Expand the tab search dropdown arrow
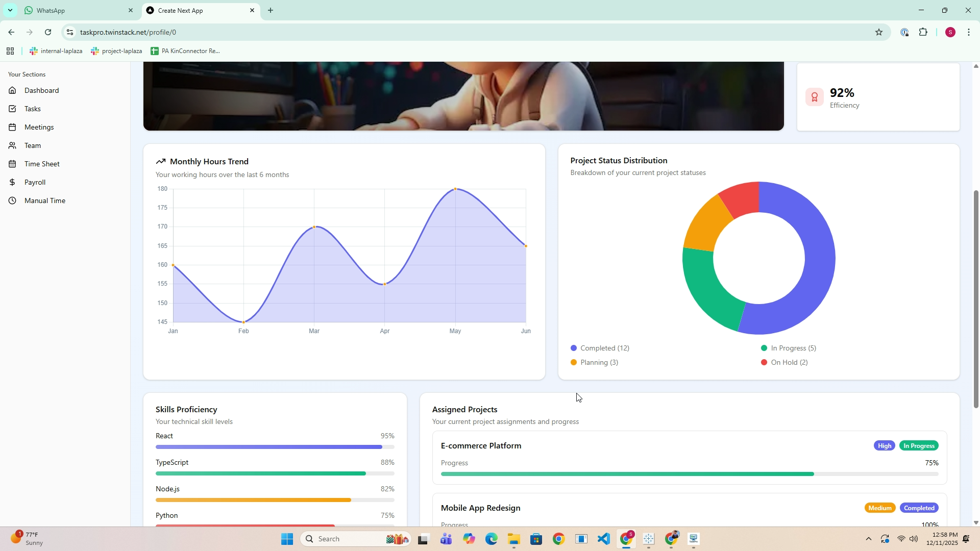 click(10, 10)
